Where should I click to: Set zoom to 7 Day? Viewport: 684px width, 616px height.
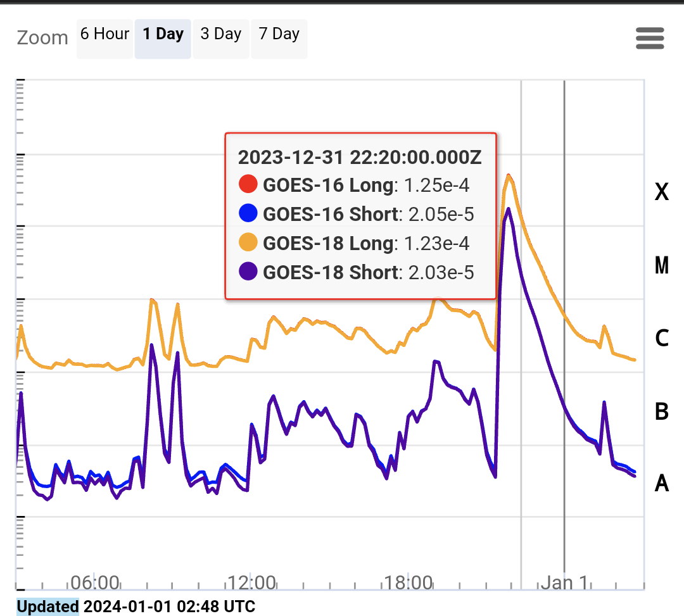click(x=279, y=35)
